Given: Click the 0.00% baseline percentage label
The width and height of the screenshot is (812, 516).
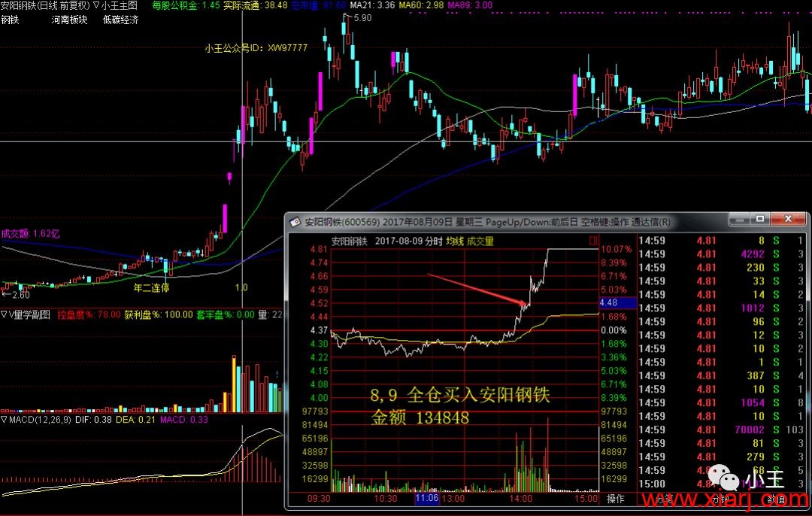Looking at the screenshot, I should [614, 330].
